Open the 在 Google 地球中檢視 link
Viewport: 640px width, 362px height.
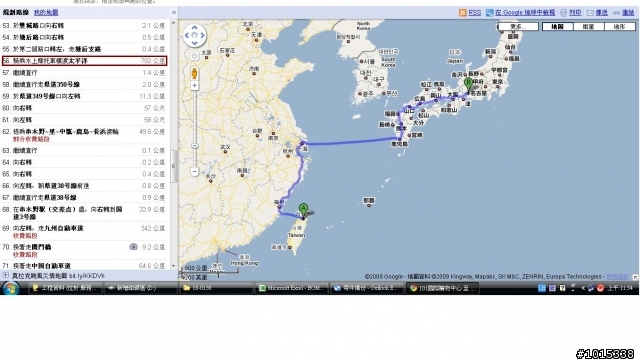coord(525,13)
